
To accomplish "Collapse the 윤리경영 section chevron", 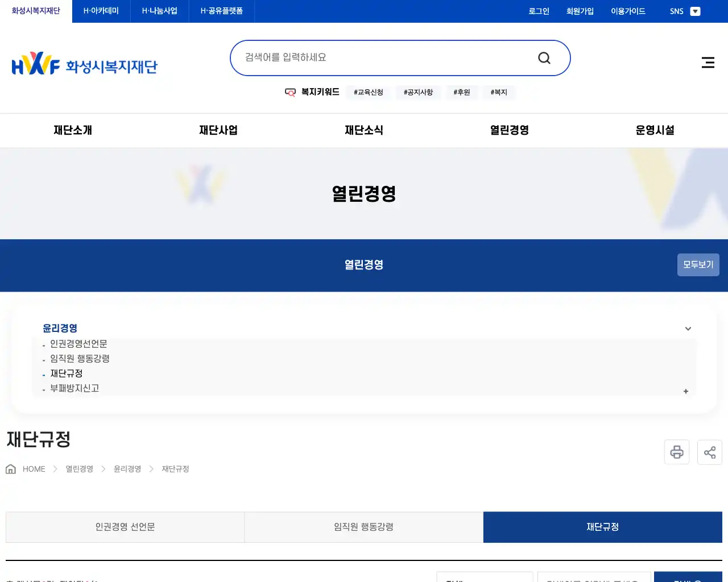I will 688,329.
